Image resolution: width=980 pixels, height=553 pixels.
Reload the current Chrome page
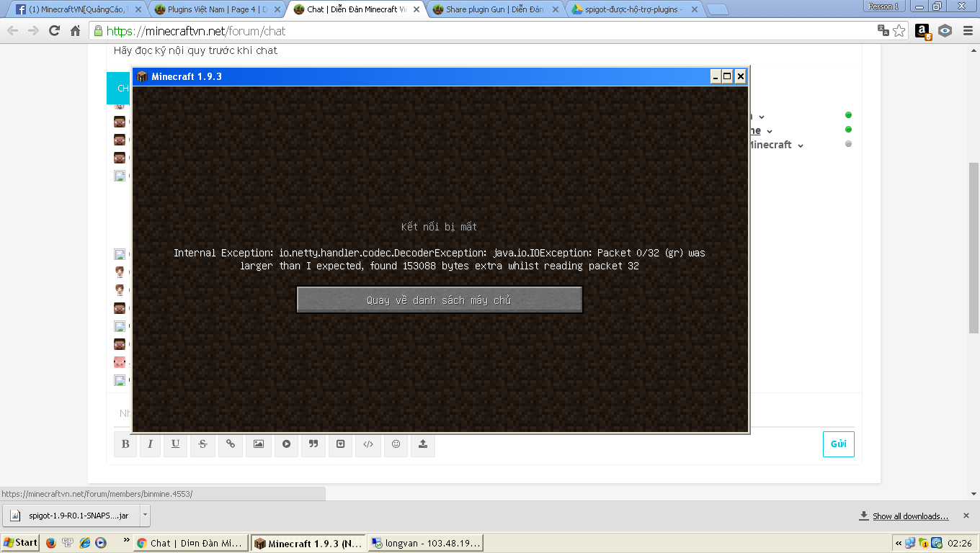[54, 31]
